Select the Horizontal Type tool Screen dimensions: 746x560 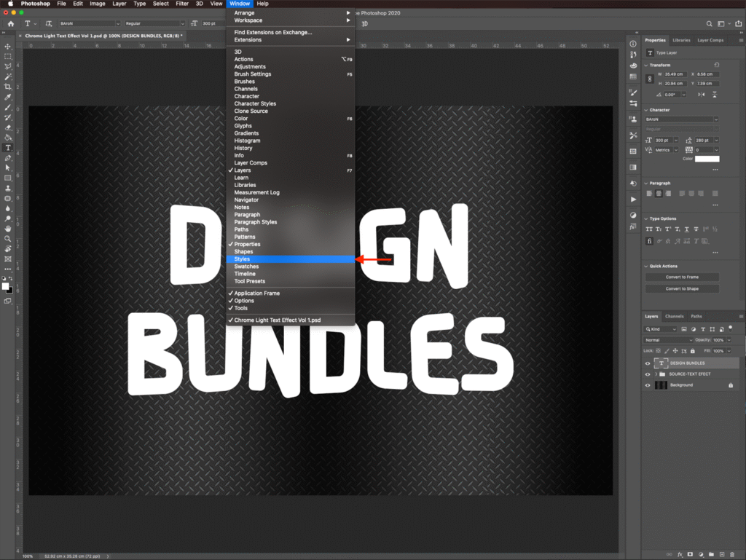pos(8,148)
